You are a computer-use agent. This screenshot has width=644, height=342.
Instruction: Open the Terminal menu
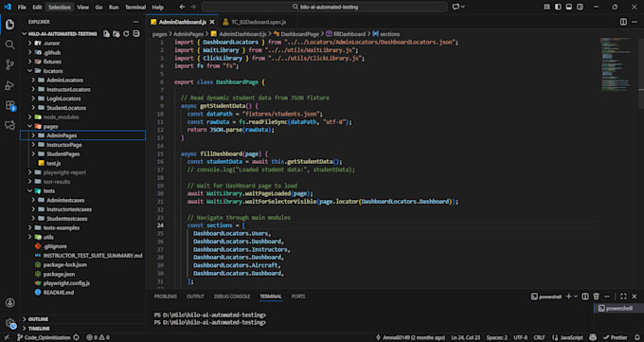[135, 8]
